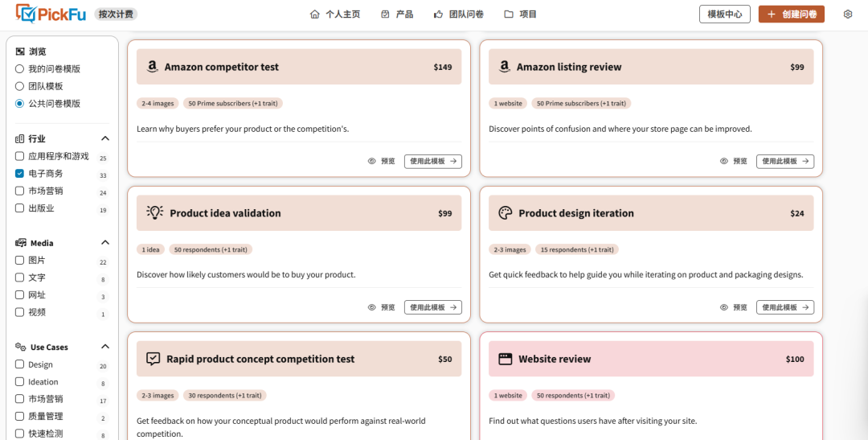Go to the 项目 navigation tab
The image size is (868, 440).
click(520, 14)
